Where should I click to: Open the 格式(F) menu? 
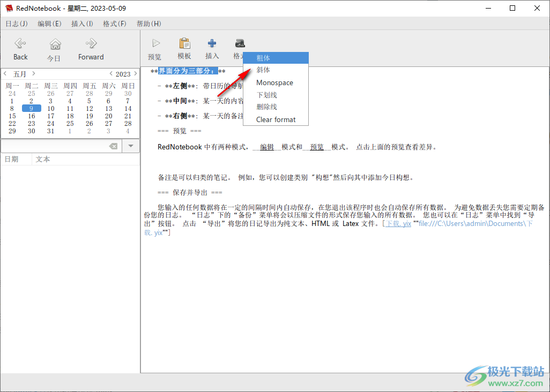point(115,24)
